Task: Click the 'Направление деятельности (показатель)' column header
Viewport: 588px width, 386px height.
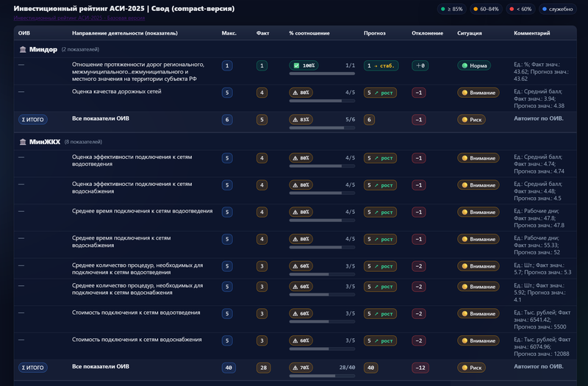Action: point(125,33)
